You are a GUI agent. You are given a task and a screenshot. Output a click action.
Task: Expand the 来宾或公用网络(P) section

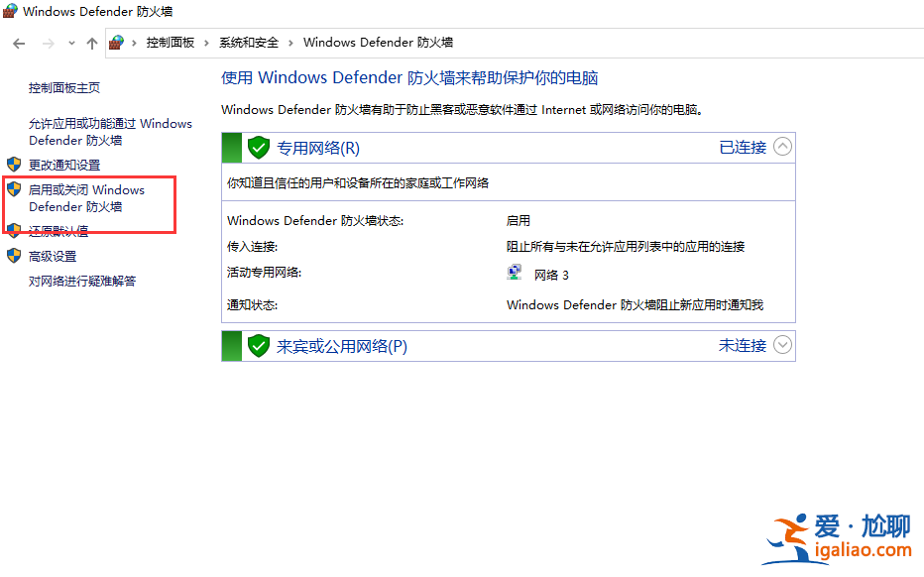tap(782, 345)
